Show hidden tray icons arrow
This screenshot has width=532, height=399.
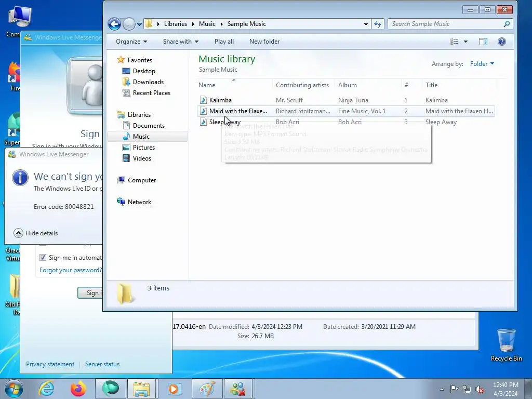point(442,389)
